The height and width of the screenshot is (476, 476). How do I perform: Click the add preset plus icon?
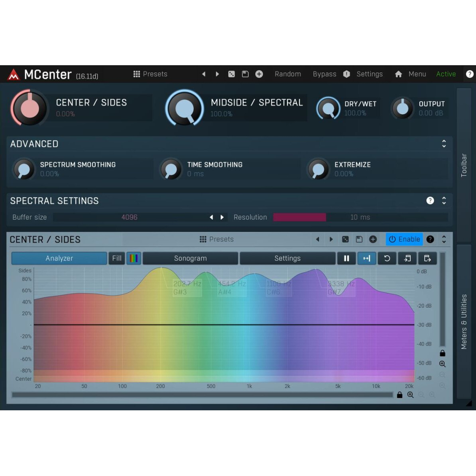[259, 74]
